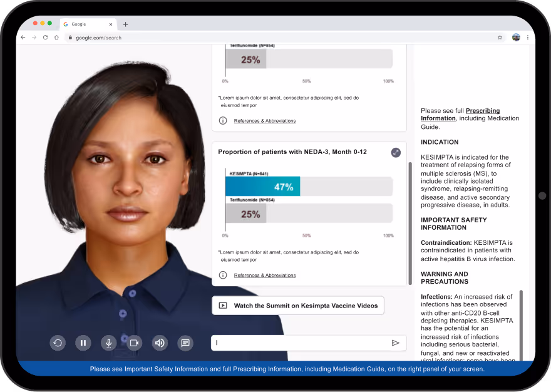
Task: Go back with the browser back arrow
Action: tap(23, 38)
